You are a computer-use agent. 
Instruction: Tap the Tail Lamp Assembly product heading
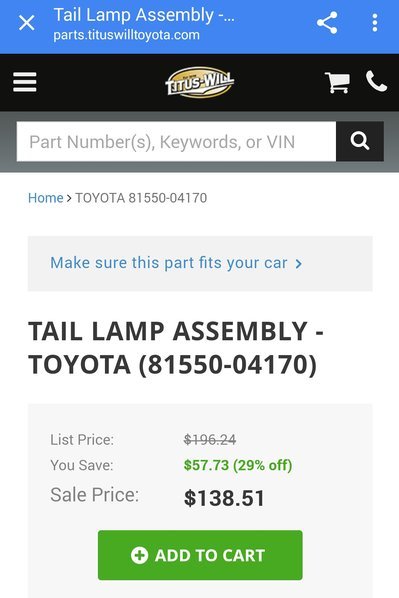pos(176,347)
